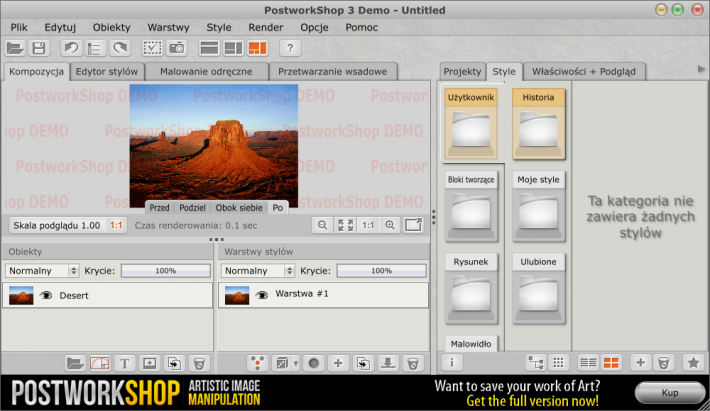This screenshot has height=411, width=710.
Task: Click the golden ratio shape icon under Obiekty
Action: pos(100,363)
